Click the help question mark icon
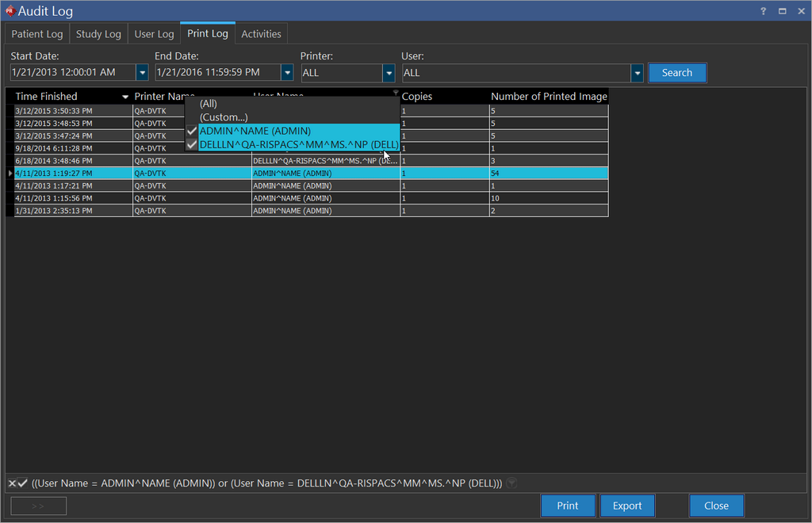Image resolution: width=812 pixels, height=523 pixels. [763, 11]
